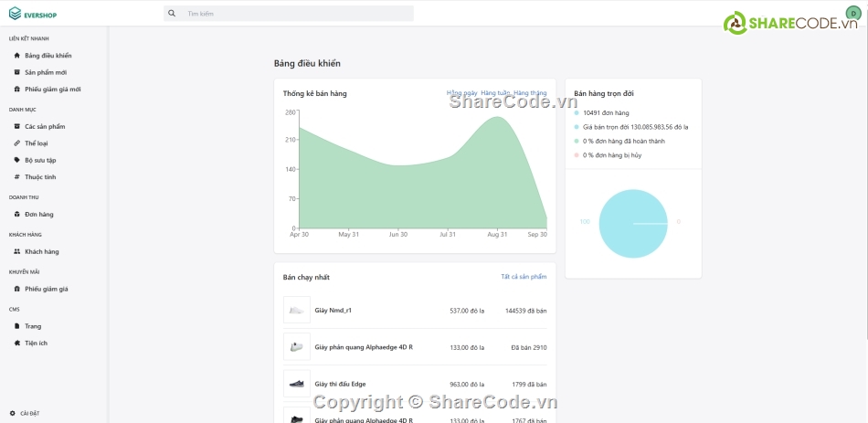
Task: Click the 963,00 đô la price
Action: [467, 385]
